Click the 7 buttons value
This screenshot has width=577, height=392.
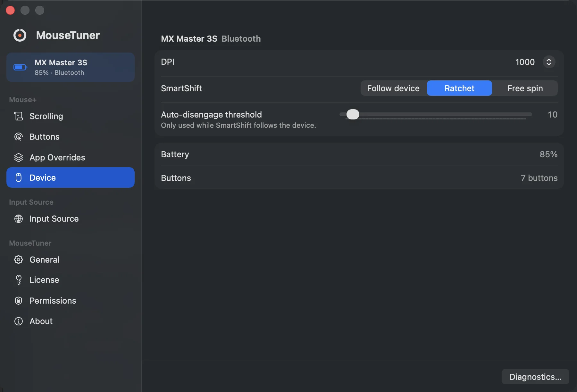pos(539,178)
